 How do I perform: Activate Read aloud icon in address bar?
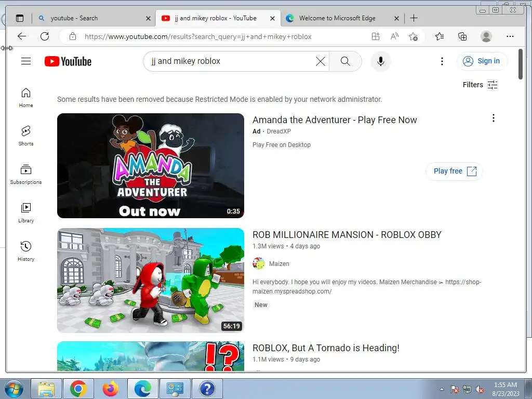(394, 36)
